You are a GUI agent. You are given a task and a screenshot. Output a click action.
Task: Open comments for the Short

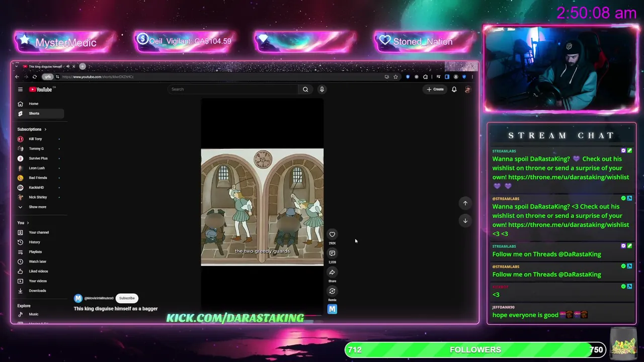tap(332, 253)
